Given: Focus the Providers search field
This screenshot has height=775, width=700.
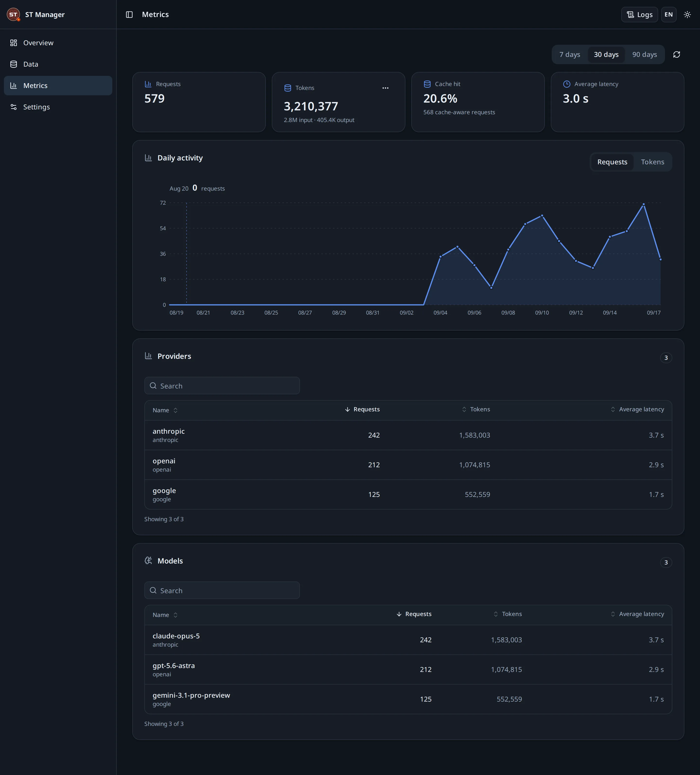Looking at the screenshot, I should [222, 386].
